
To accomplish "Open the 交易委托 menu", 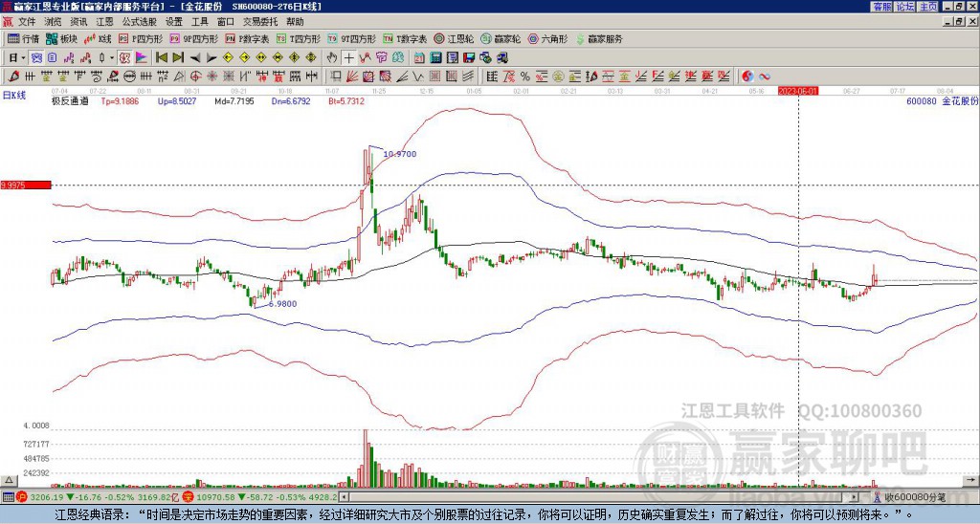I will pyautogui.click(x=260, y=22).
